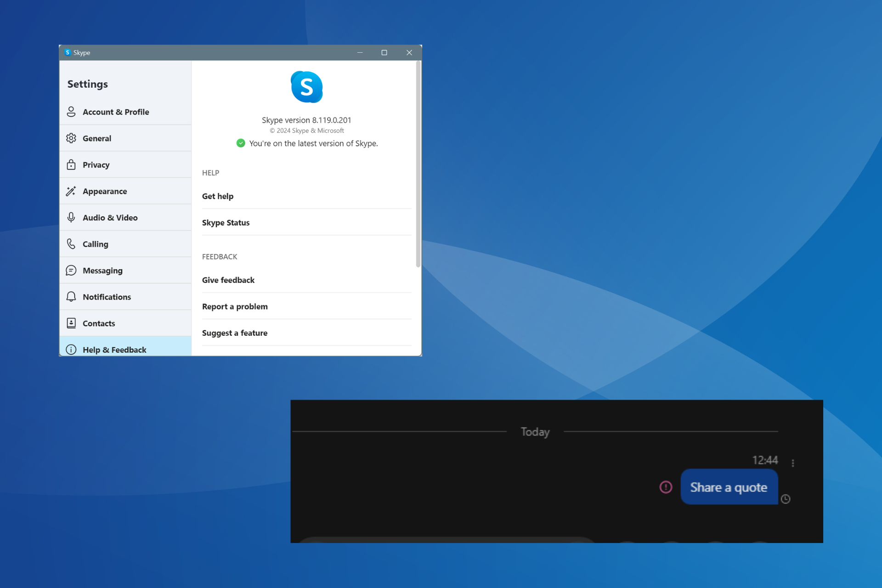Click the Account & Profile person icon
The width and height of the screenshot is (882, 588).
tap(71, 112)
